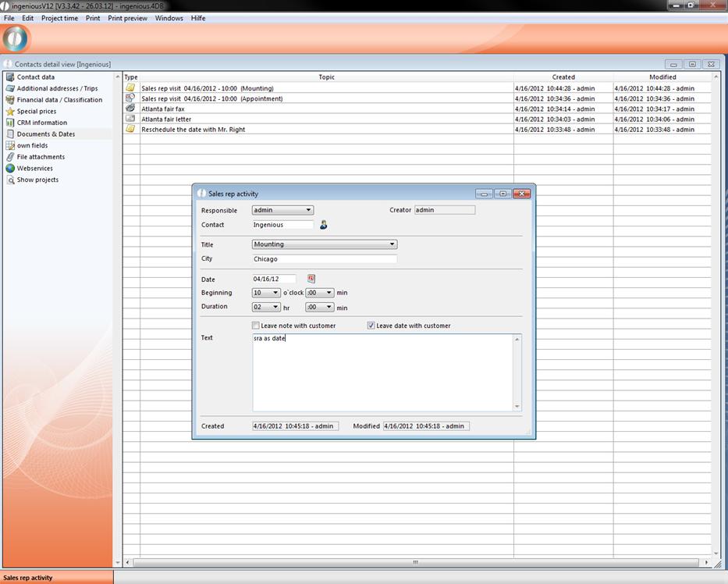The width and height of the screenshot is (728, 584).
Task: Open the calendar picker next to Date
Action: coord(311,279)
